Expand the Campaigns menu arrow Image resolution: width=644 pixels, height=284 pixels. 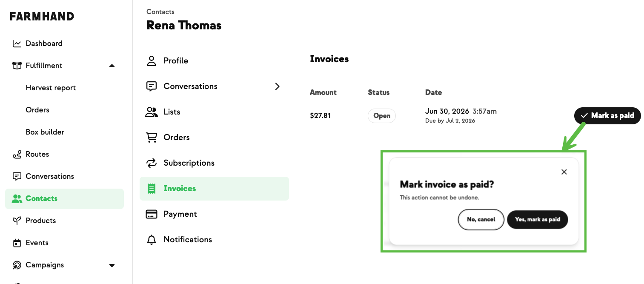coord(112,265)
